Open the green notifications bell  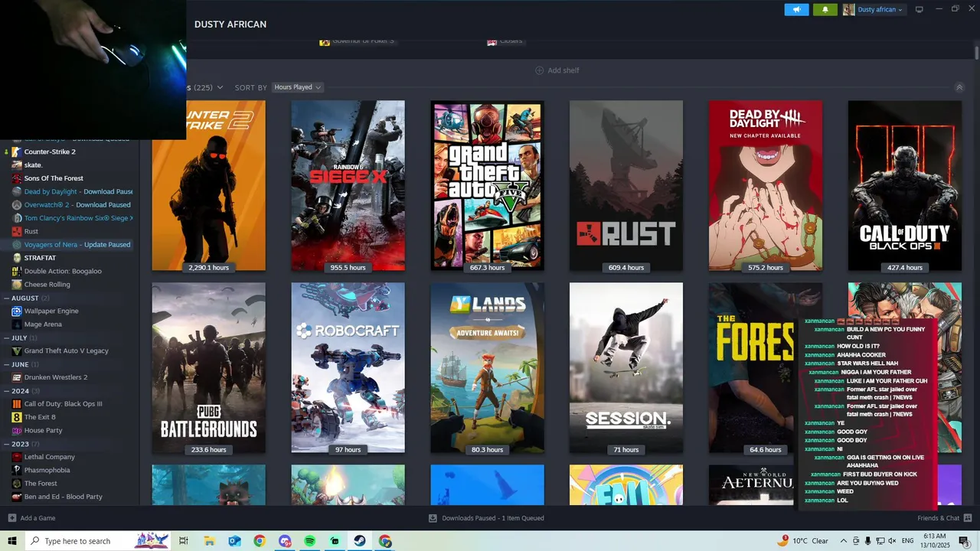[825, 9]
